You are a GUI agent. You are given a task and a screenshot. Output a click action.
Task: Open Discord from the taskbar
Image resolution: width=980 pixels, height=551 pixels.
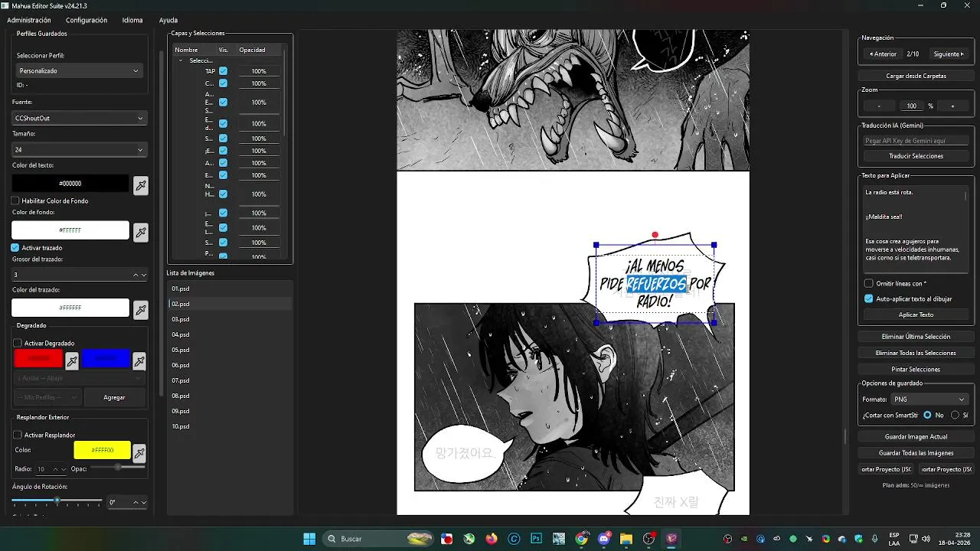coord(604,539)
